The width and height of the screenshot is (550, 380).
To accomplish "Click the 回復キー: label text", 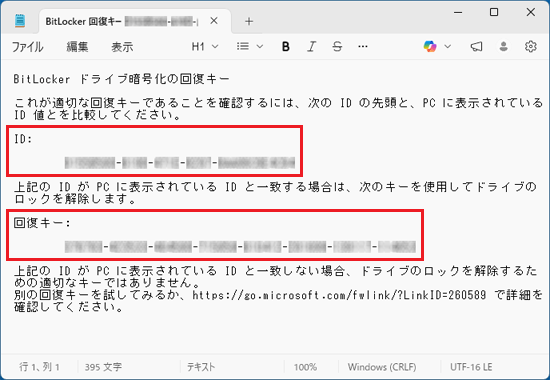I will point(42,223).
